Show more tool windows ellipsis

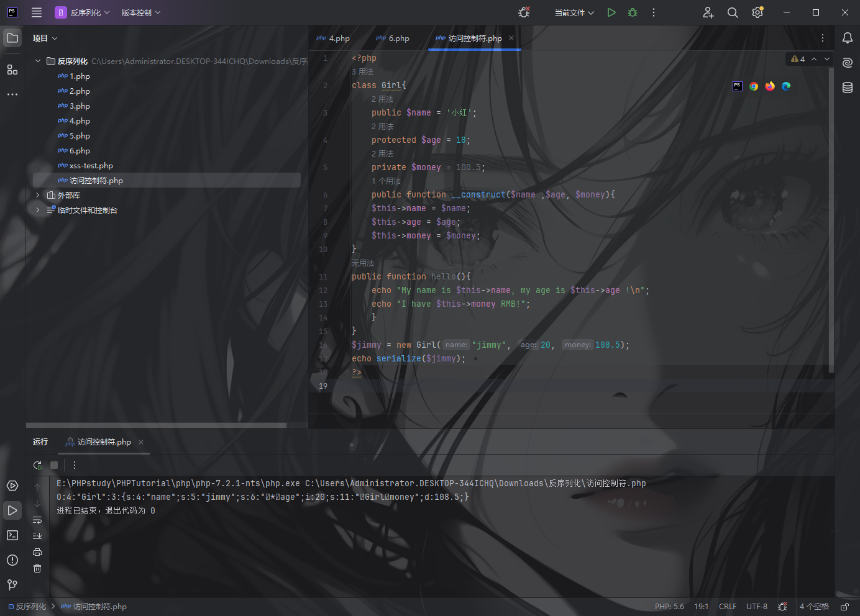click(x=12, y=94)
